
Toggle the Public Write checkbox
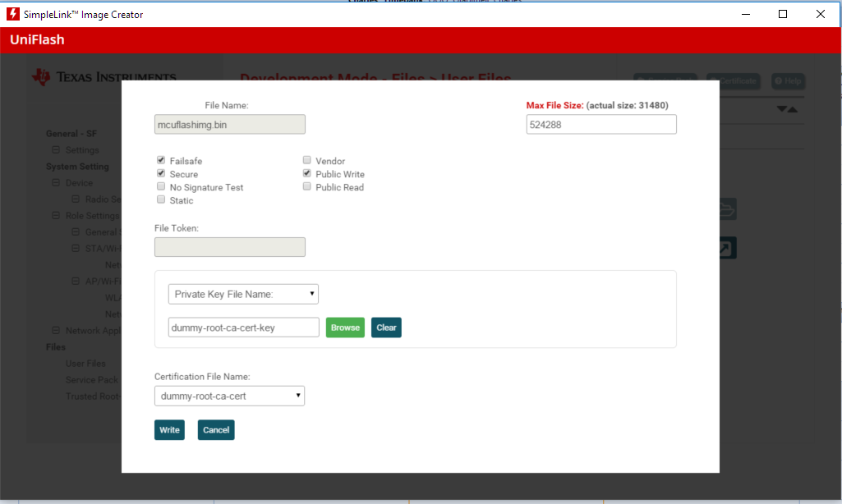(x=306, y=173)
